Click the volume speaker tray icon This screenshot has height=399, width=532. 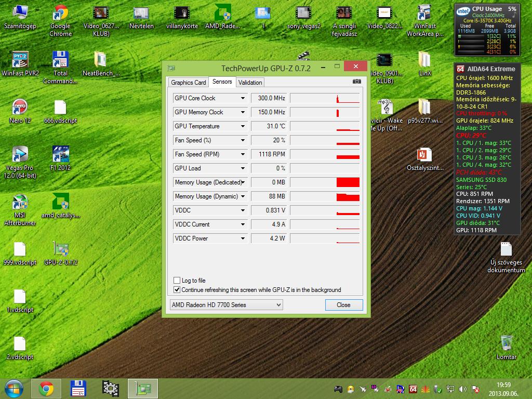pyautogui.click(x=462, y=389)
